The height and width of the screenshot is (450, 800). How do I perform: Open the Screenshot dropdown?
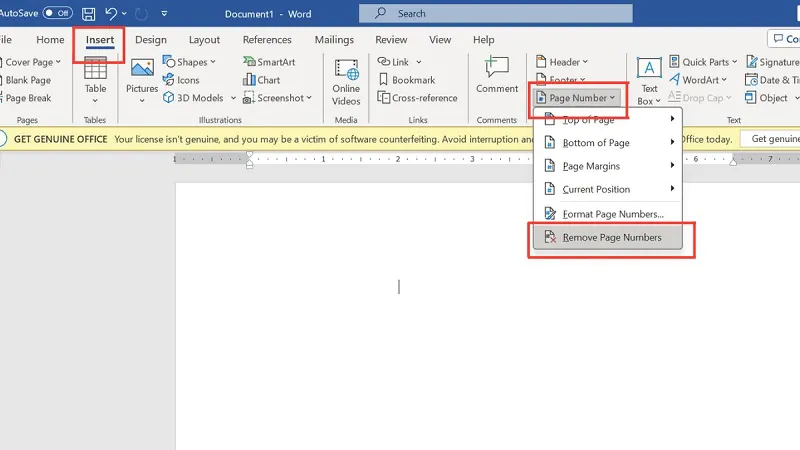click(278, 98)
